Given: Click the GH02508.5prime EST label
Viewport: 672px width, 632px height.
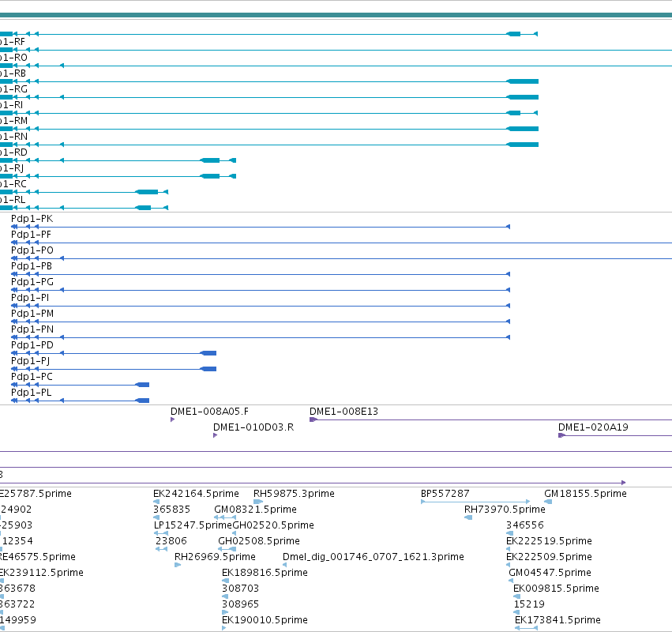Looking at the screenshot, I should (259, 541).
